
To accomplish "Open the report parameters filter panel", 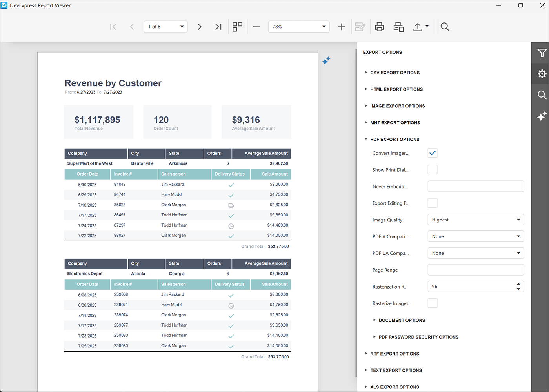I will pos(542,53).
